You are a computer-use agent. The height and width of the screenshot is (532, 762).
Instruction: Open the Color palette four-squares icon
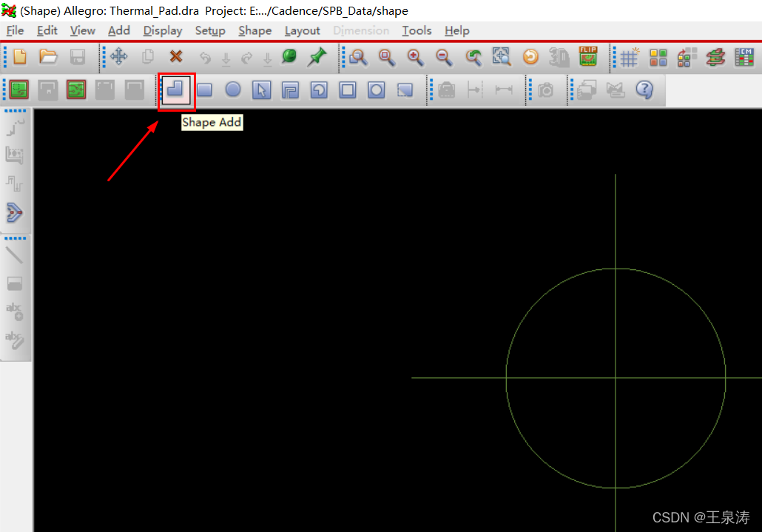[x=658, y=57]
